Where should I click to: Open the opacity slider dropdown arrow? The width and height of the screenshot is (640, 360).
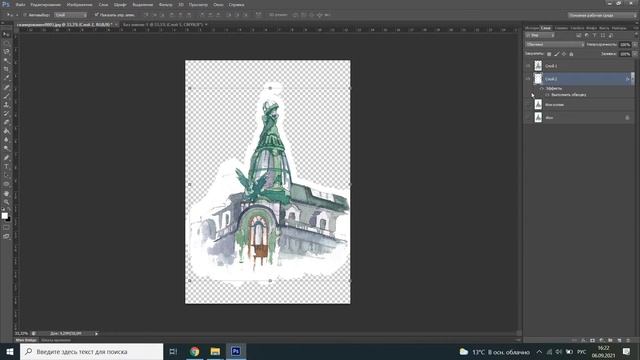point(634,44)
